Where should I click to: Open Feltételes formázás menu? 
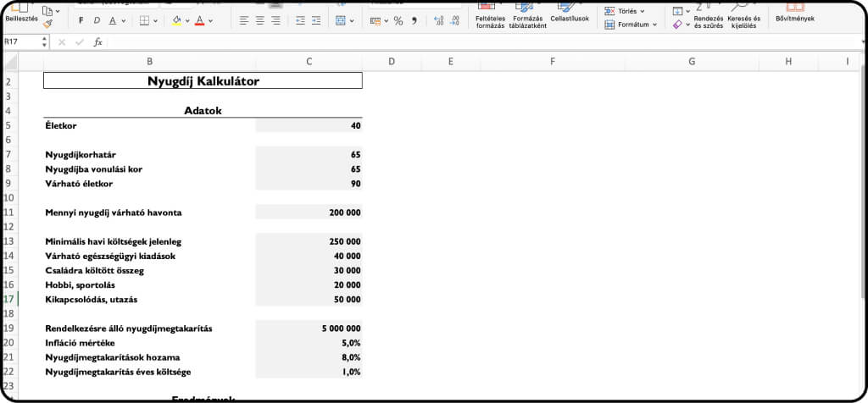click(490, 19)
